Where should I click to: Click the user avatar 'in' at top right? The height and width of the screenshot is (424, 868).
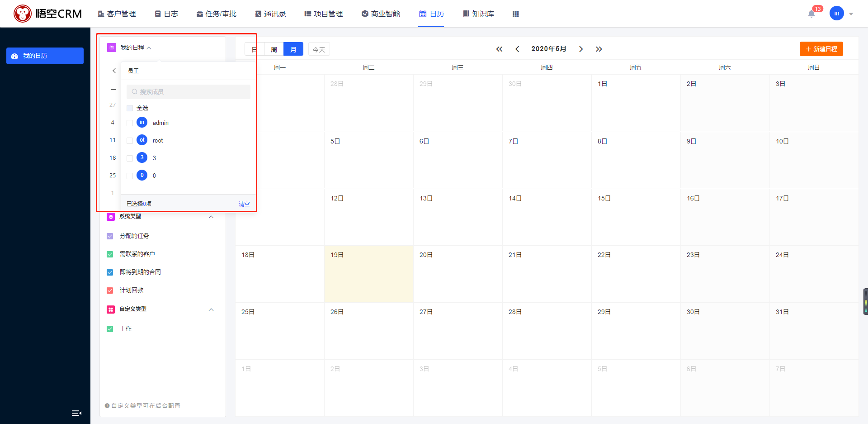836,14
